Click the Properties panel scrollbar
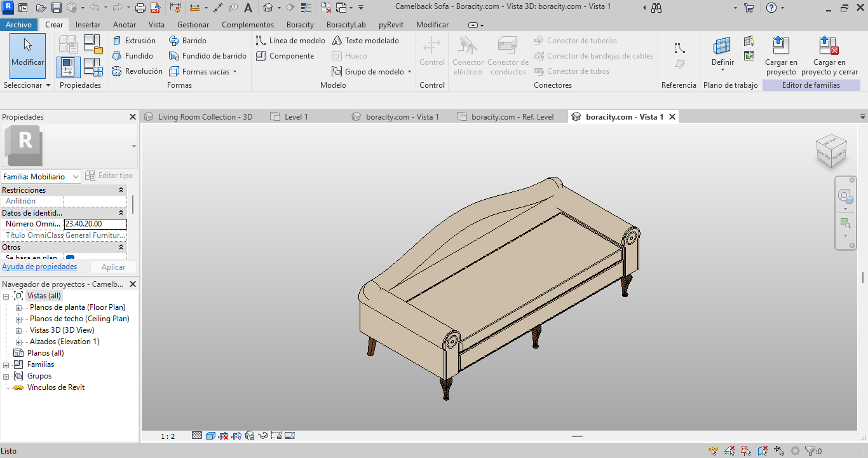 133,205
